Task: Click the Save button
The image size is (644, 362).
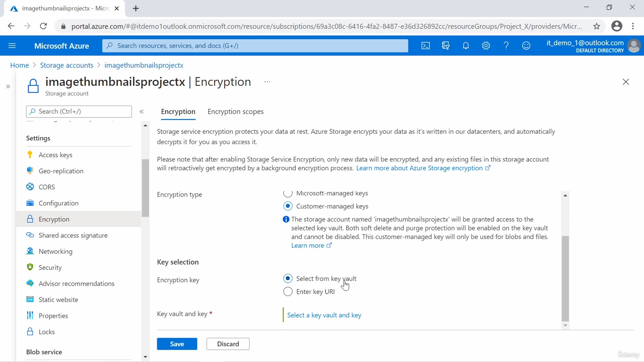Action: pyautogui.click(x=177, y=344)
